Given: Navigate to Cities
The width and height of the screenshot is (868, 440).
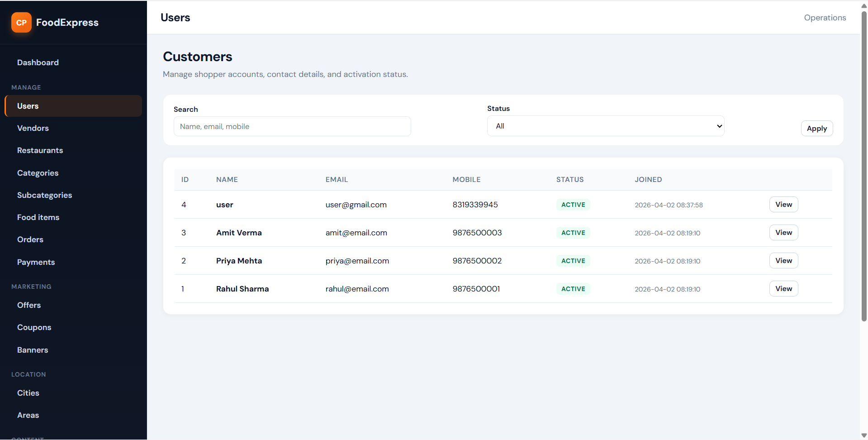Looking at the screenshot, I should click(28, 393).
